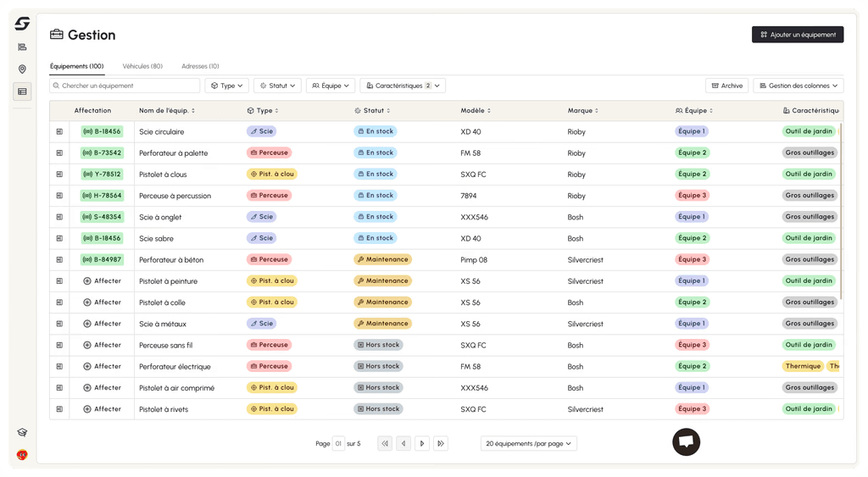Screen dimensions: 868x477
Task: Click the Pimp 08 model cell
Action: [x=474, y=260]
